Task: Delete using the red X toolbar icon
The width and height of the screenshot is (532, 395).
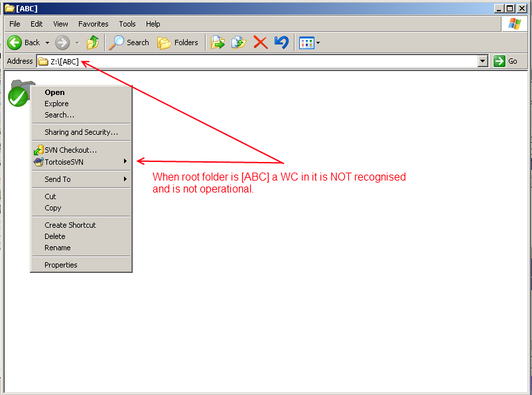Action: click(261, 42)
